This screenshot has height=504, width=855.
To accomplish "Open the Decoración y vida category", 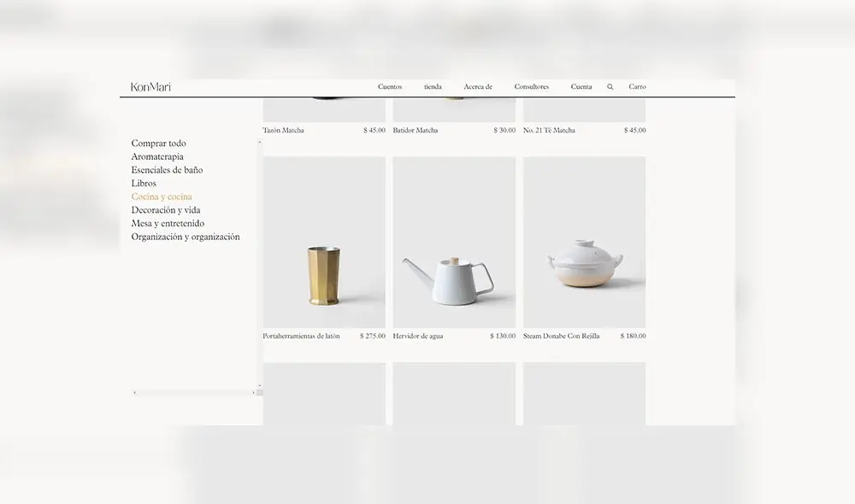I will [164, 209].
